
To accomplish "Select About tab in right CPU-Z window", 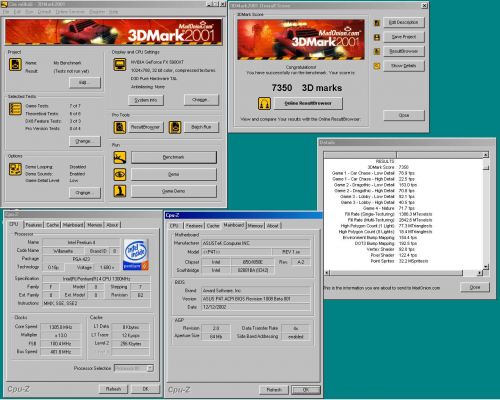I will click(x=273, y=226).
